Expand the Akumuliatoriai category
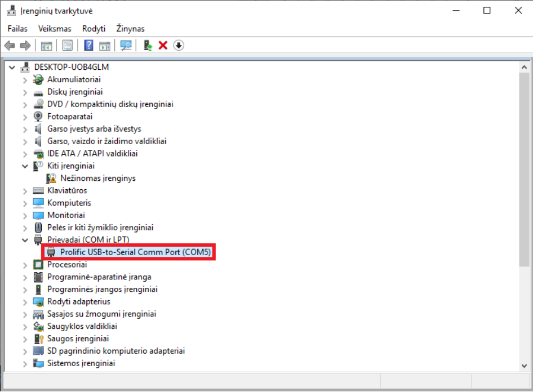Image resolution: width=533 pixels, height=392 pixels. (x=25, y=80)
